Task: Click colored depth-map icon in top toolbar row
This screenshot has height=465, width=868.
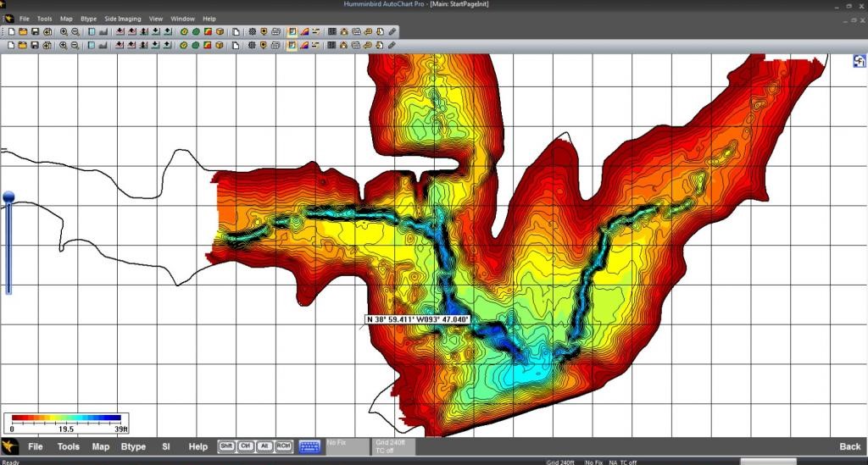Action: coord(208,31)
